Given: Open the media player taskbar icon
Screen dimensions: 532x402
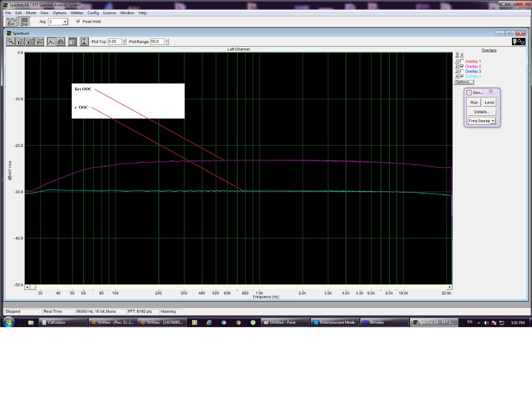Looking at the screenshot, I should (194, 323).
